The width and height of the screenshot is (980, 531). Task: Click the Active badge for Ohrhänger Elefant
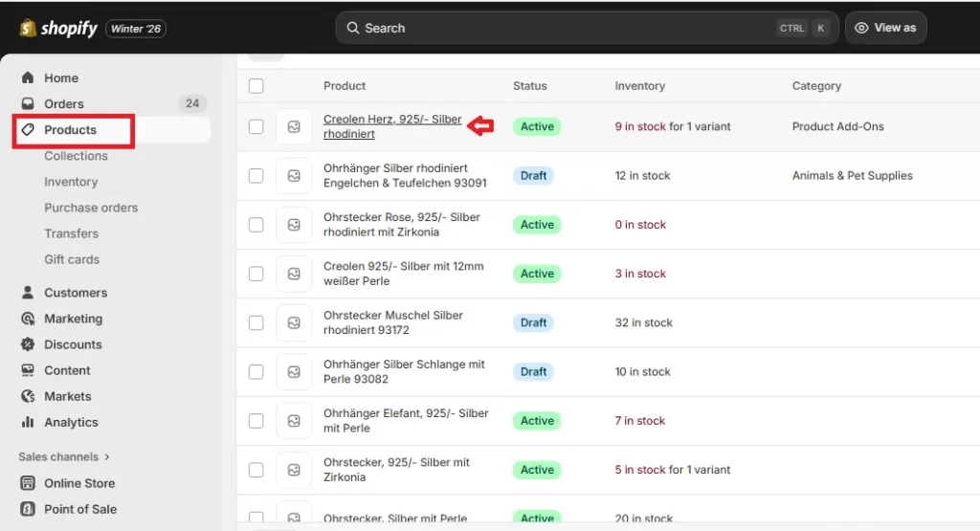pos(537,420)
